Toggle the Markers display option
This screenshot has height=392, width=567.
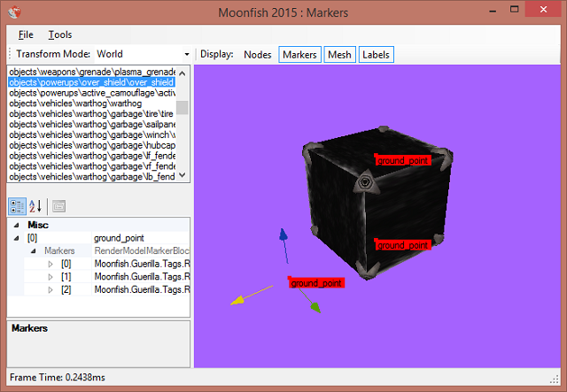[x=299, y=55]
